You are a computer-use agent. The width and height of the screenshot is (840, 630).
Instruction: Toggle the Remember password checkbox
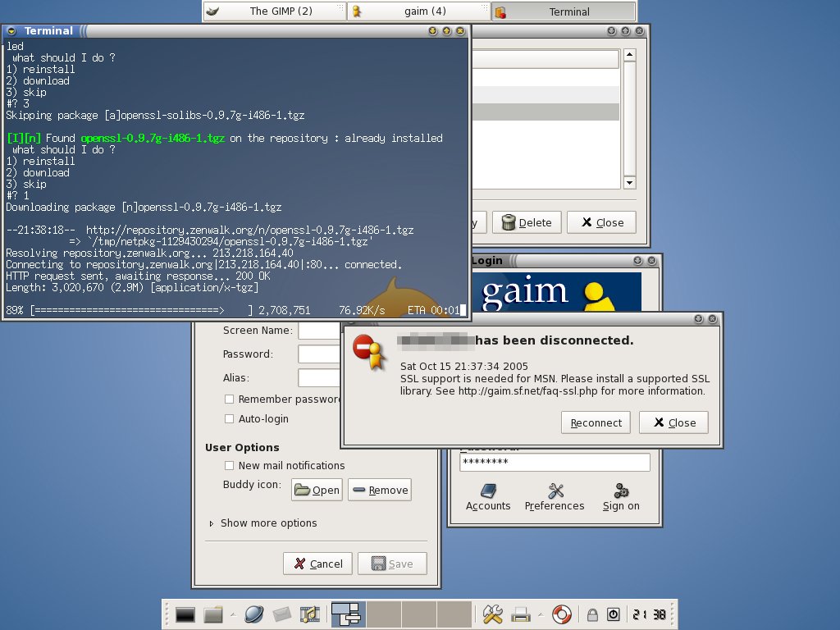coord(230,399)
